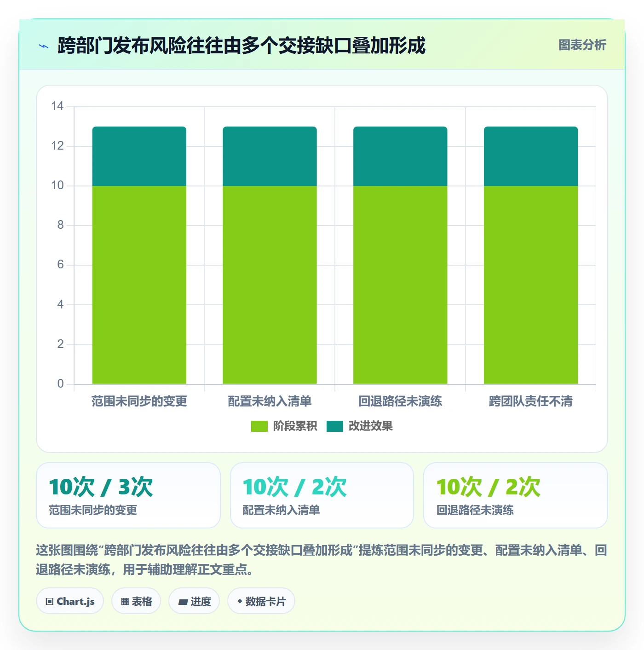Click the teal bar segment for 配置未纳入清单
The height and width of the screenshot is (650, 644).
270,157
